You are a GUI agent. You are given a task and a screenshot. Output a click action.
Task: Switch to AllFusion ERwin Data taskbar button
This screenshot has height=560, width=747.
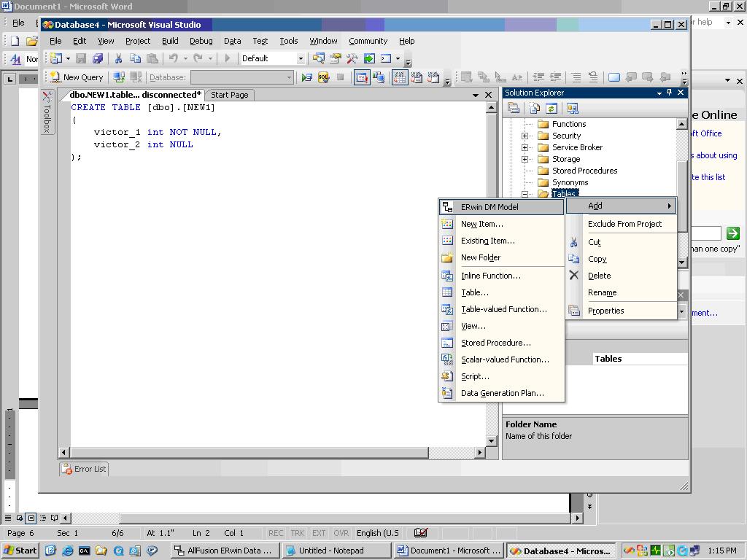(224, 551)
